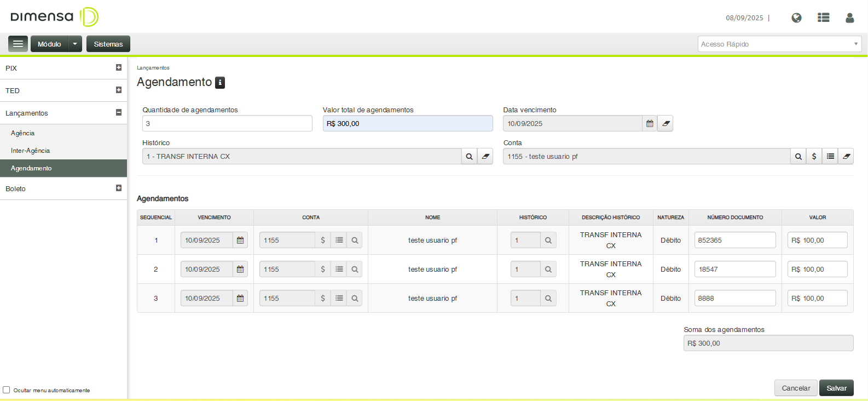
Task: Click the hamburger menu button
Action: 18,44
